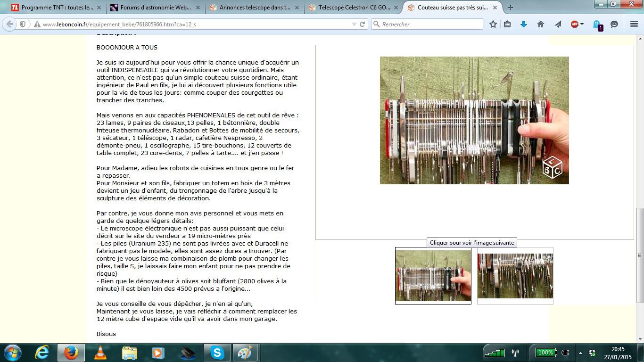Open Ghostery blue ghost extension icon
644x362 pixels.
tap(597, 25)
